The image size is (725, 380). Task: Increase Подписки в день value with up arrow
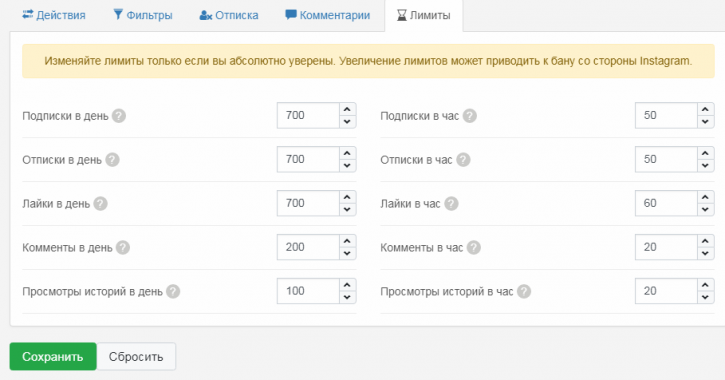point(347,110)
